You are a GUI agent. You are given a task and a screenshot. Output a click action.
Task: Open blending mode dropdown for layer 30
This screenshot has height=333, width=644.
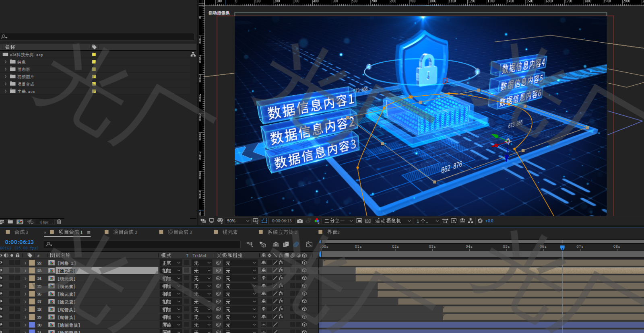171,325
